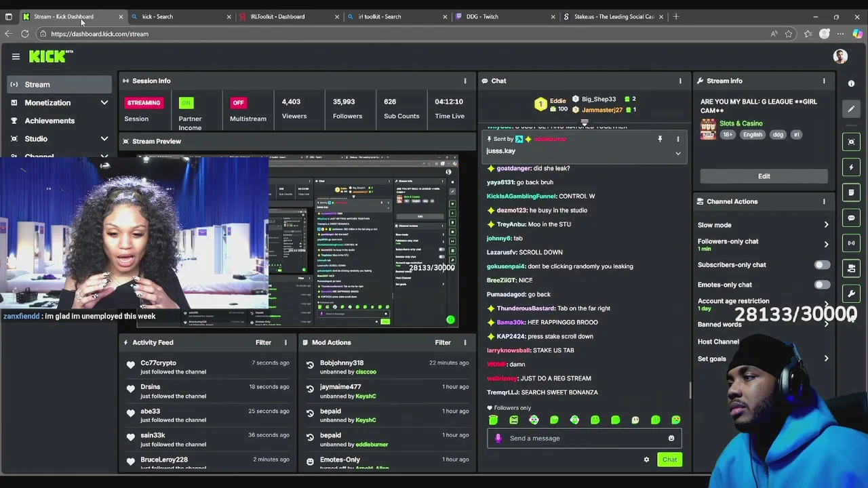The height and width of the screenshot is (488, 868).
Task: Switch to the kick - Search browser tab
Action: point(180,16)
